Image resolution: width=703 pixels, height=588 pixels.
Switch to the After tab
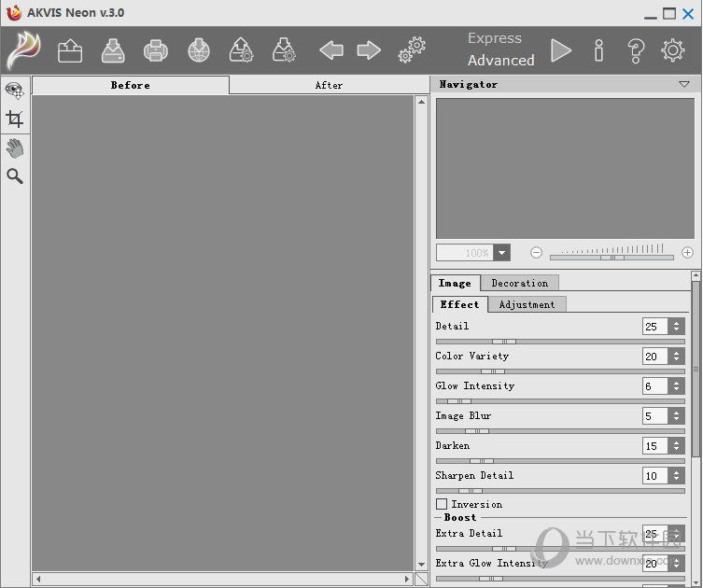coord(329,85)
